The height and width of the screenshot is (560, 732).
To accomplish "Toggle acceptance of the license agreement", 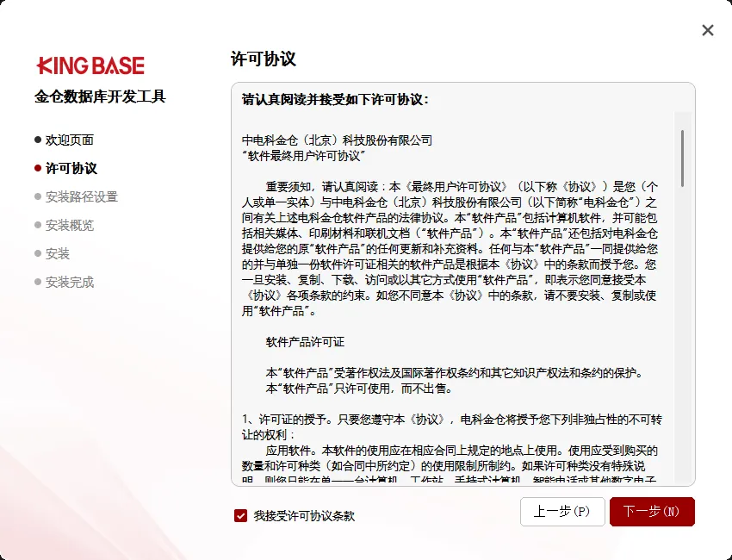I will pos(240,516).
